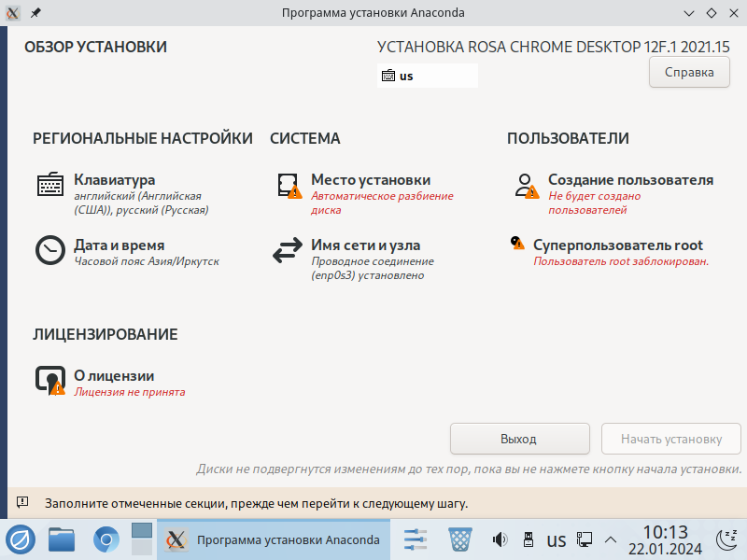Open Суперпользователь root key icon
Screen dimensions: 747x560
click(x=517, y=244)
